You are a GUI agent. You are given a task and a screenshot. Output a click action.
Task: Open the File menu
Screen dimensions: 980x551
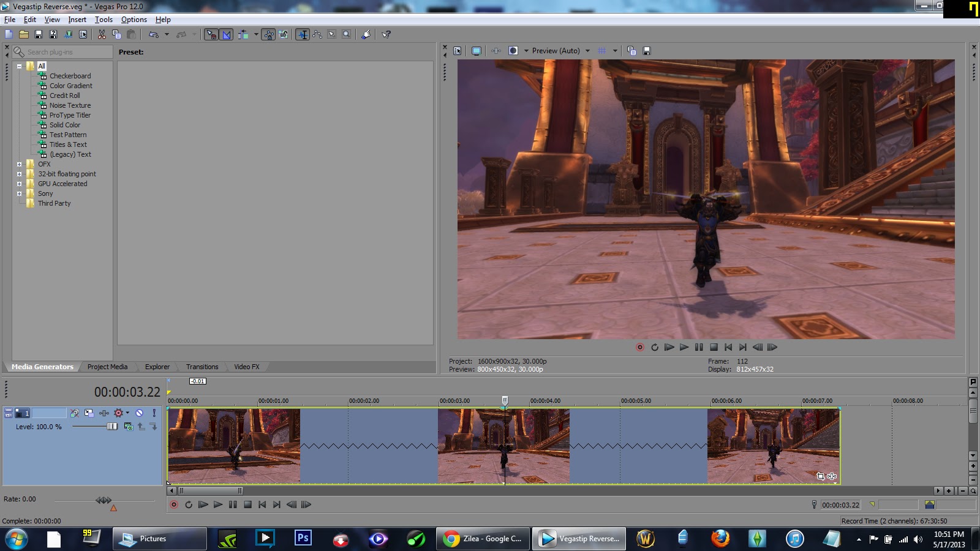tap(10, 20)
